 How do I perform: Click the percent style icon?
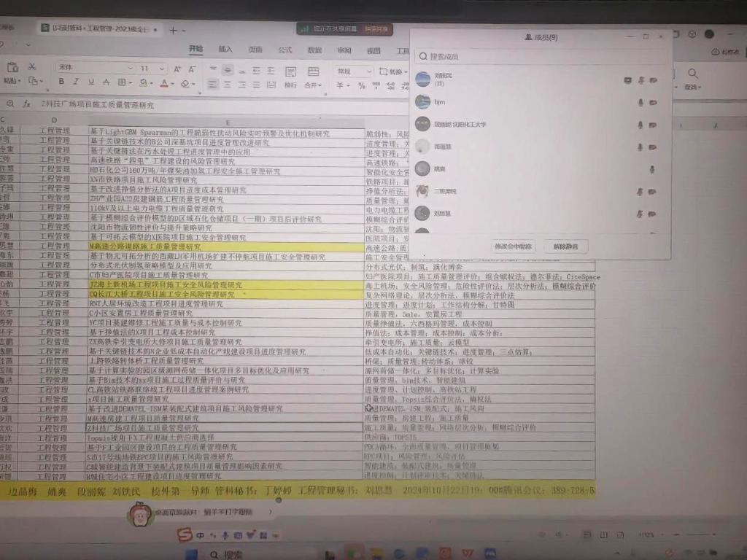tap(361, 85)
